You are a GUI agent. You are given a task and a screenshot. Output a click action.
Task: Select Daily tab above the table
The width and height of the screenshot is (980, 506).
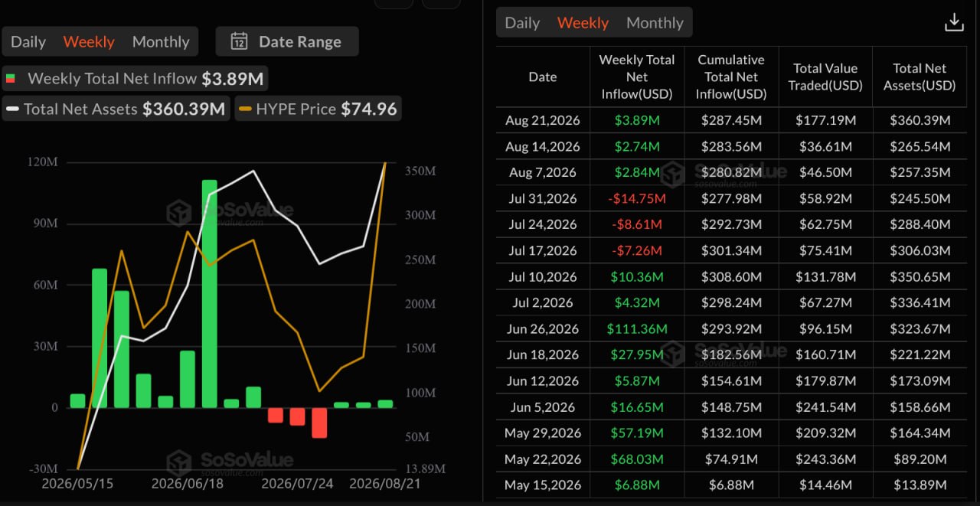(x=522, y=22)
